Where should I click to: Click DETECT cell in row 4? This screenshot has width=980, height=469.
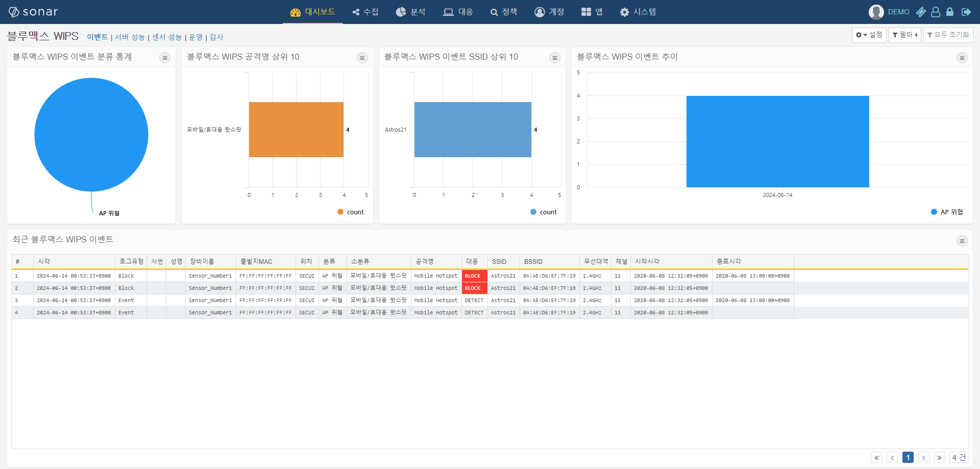coord(474,312)
